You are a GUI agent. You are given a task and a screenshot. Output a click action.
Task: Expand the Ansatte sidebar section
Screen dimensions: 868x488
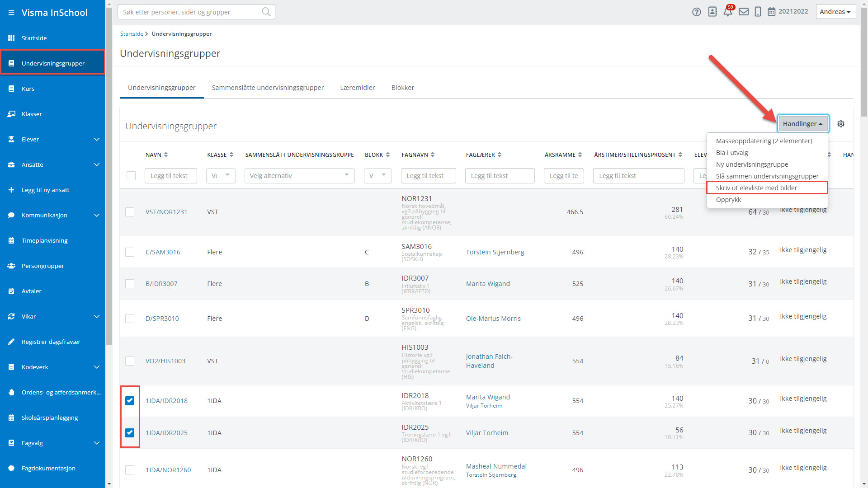click(x=96, y=164)
